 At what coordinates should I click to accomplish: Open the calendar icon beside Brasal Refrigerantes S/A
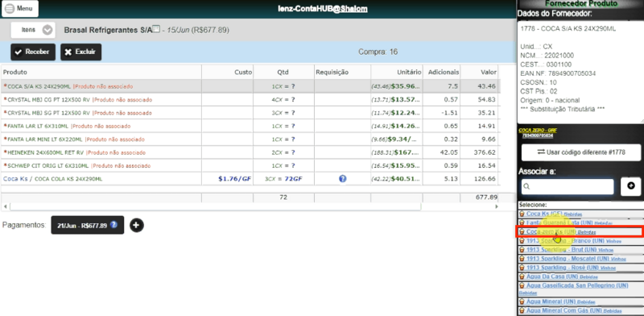(x=155, y=29)
